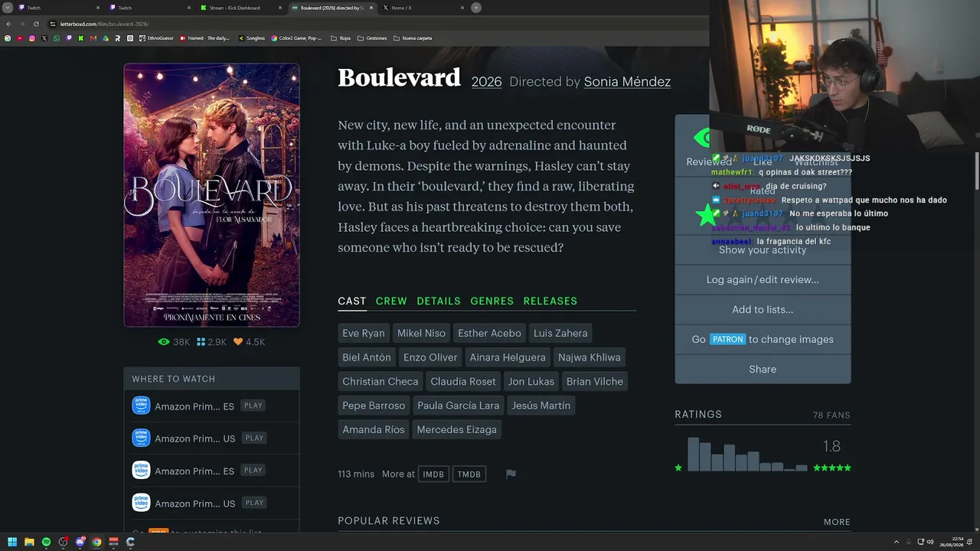Screen dimensions: 980x551
Task: Open File Explorer from the taskbar
Action: click(29, 542)
